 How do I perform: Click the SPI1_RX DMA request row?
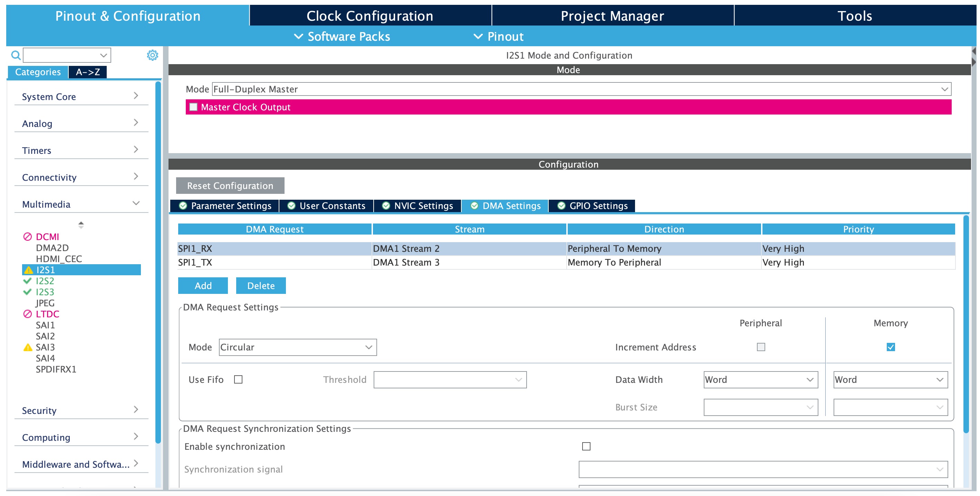coord(565,248)
